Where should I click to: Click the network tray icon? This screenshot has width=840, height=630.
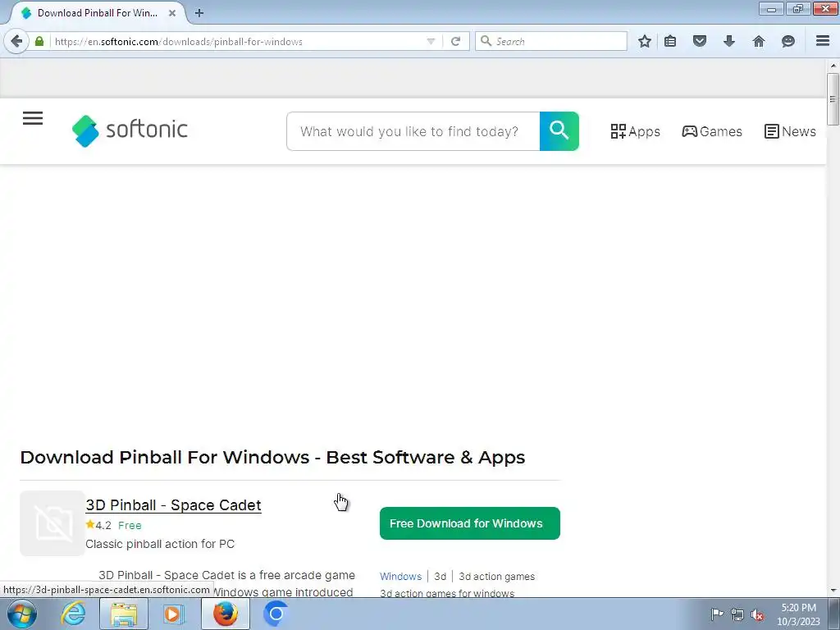[737, 614]
